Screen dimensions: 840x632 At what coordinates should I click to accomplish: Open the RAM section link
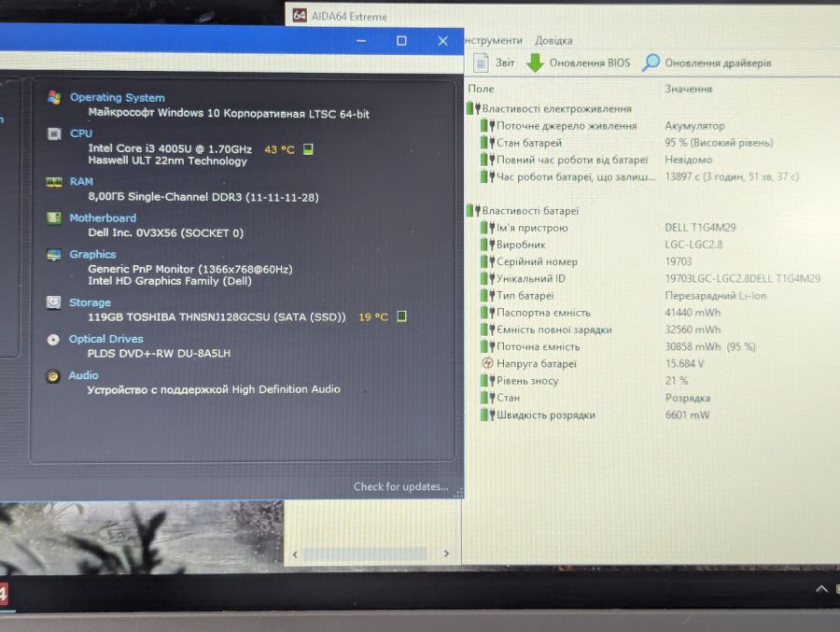[x=81, y=182]
